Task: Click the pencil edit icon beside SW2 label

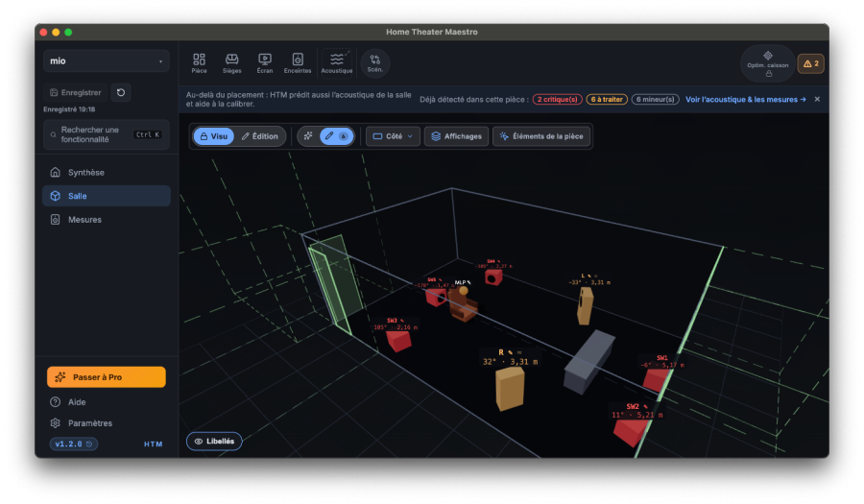Action: [x=645, y=406]
